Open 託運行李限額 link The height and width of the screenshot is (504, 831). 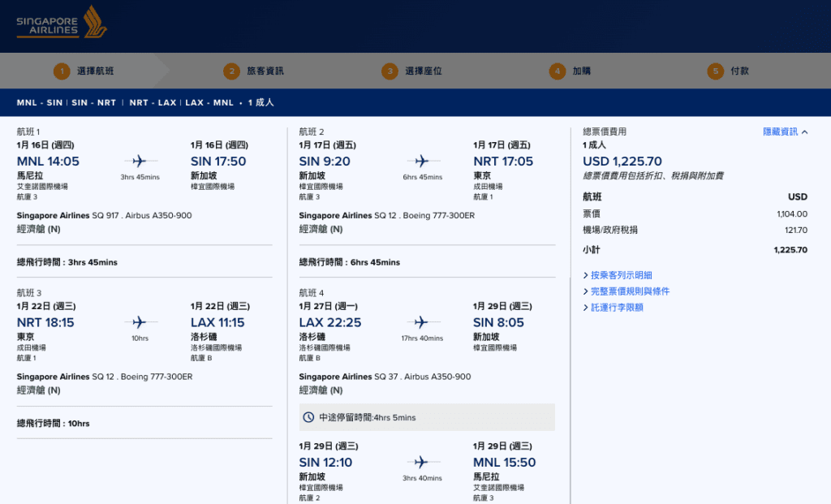pyautogui.click(x=617, y=307)
